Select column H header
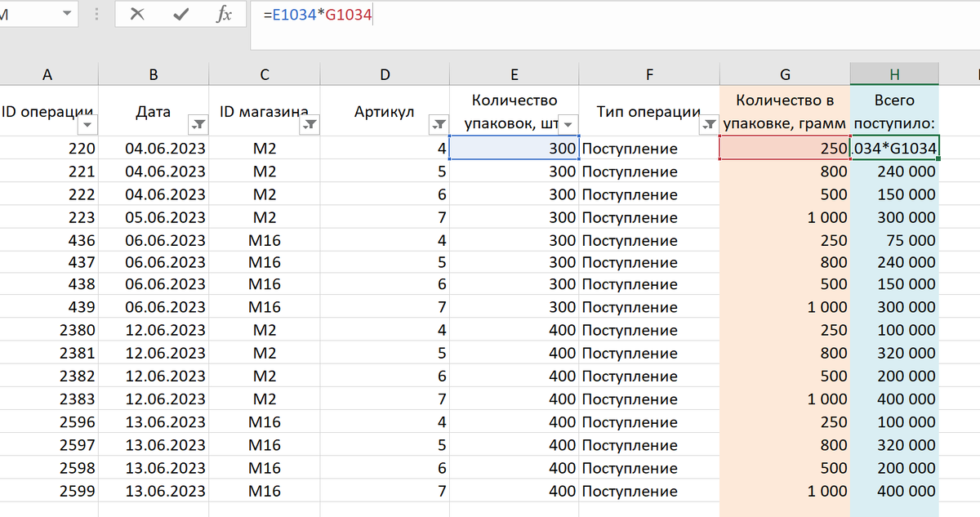The height and width of the screenshot is (517, 980). click(x=893, y=74)
